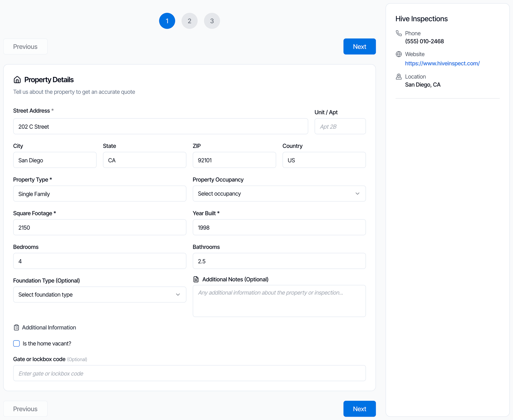Viewport: 513px width, 420px height.
Task: Click the Unit / Apt field
Action: [x=340, y=126]
